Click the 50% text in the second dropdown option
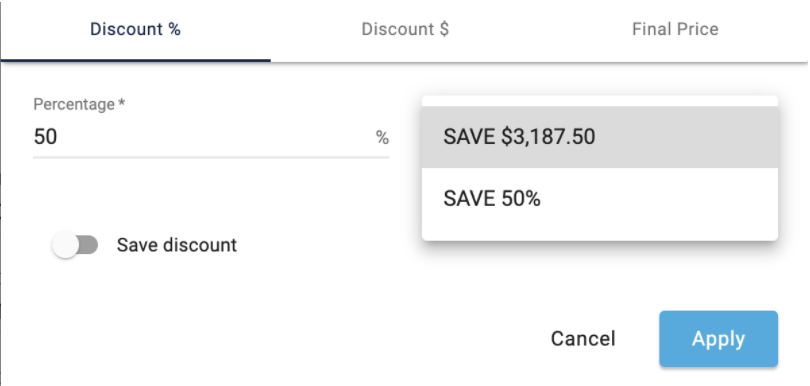This screenshot has width=810, height=386. point(520,199)
